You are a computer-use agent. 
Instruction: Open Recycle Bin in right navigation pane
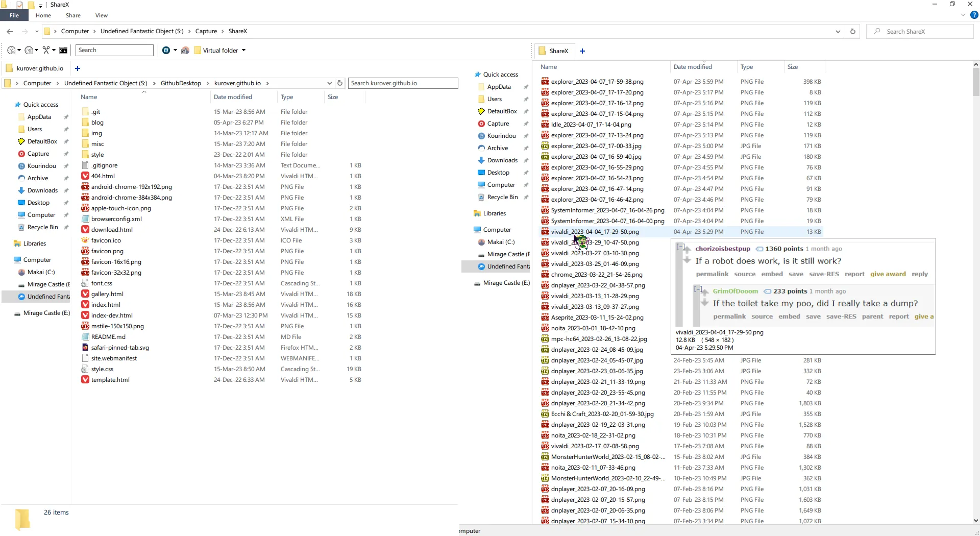[502, 197]
